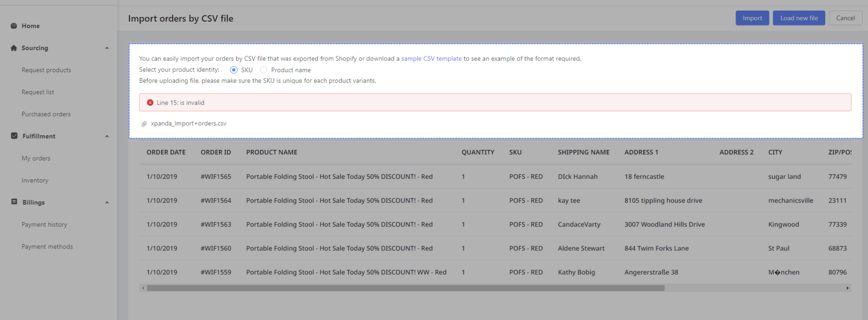Click address Angererstraße 38
868x320 pixels.
pyautogui.click(x=652, y=272)
